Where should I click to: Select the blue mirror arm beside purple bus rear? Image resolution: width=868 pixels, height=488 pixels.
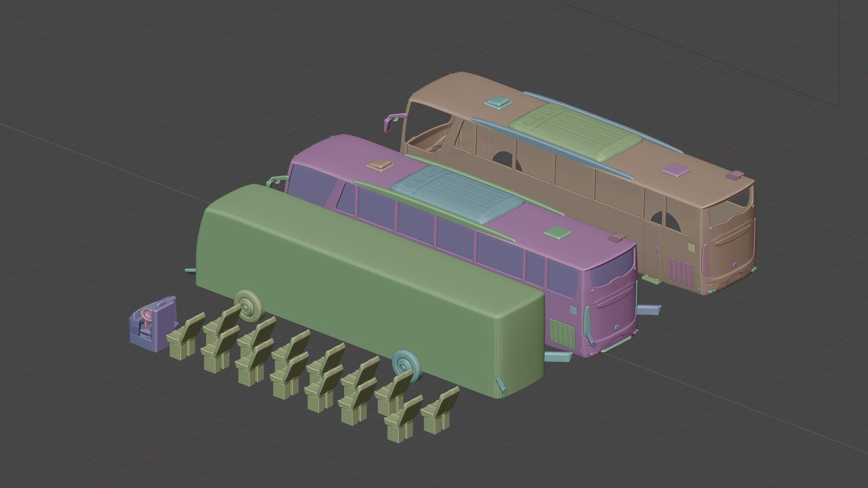(649, 310)
